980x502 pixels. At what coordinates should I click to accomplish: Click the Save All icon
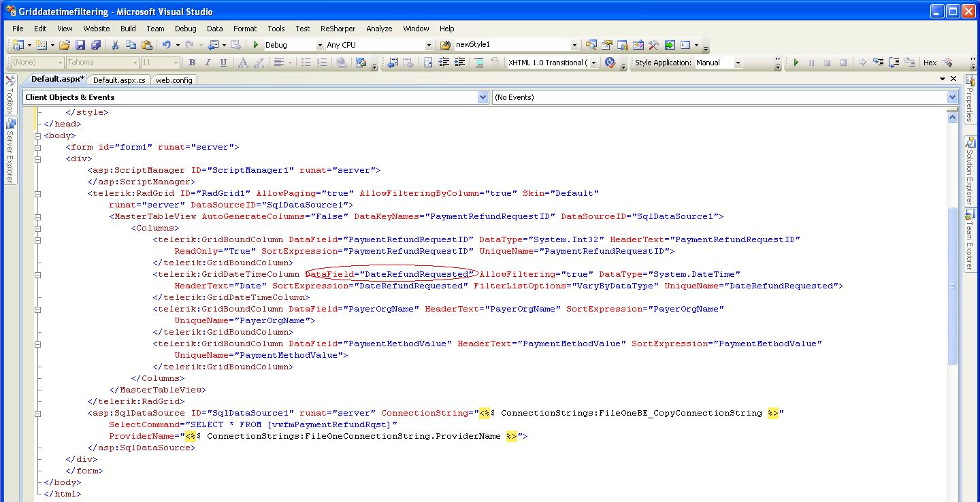95,45
